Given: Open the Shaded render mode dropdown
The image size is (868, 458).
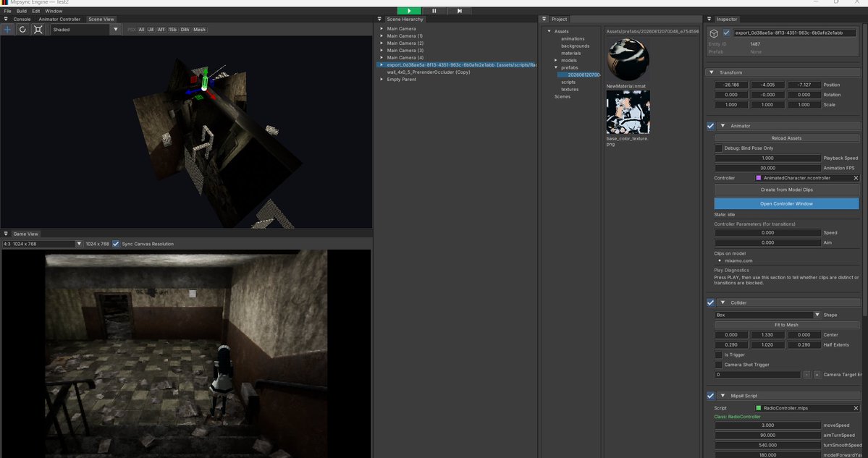Looking at the screenshot, I should [86, 30].
